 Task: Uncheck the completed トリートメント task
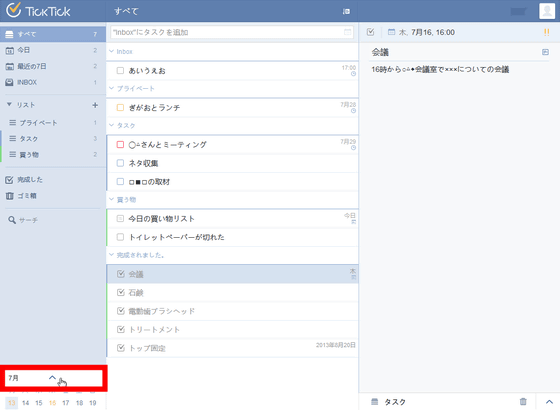pyautogui.click(x=121, y=329)
